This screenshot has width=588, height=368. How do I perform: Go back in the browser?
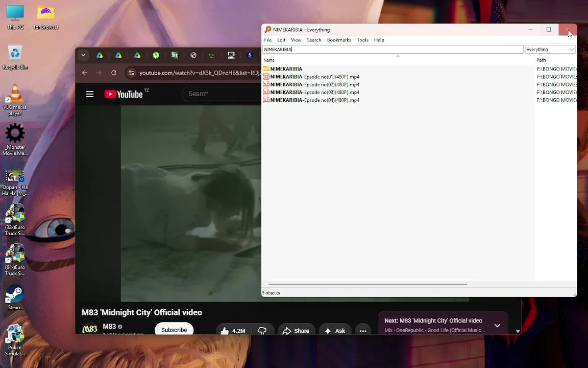click(x=85, y=73)
